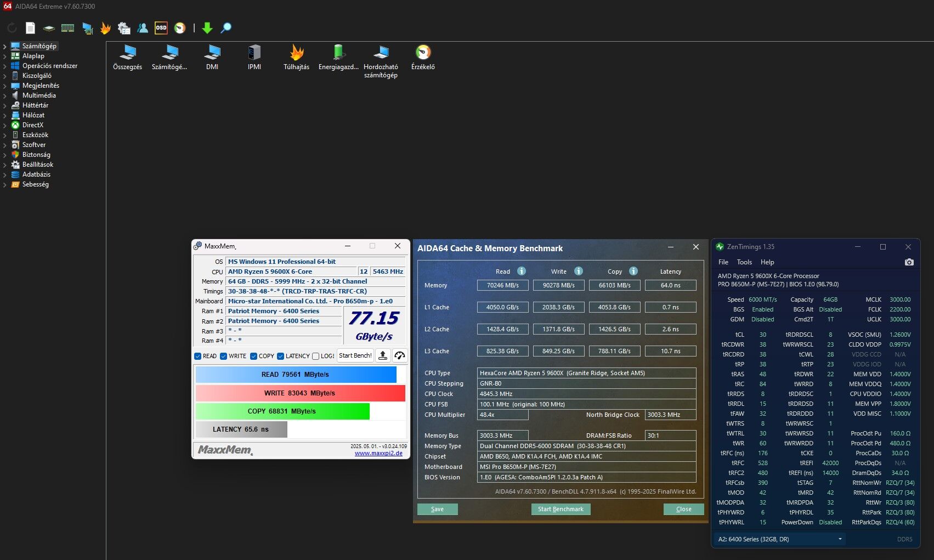Click Start Benchmark in AIDA64 benchmark window
Screen dimensions: 934x560
pos(561,509)
